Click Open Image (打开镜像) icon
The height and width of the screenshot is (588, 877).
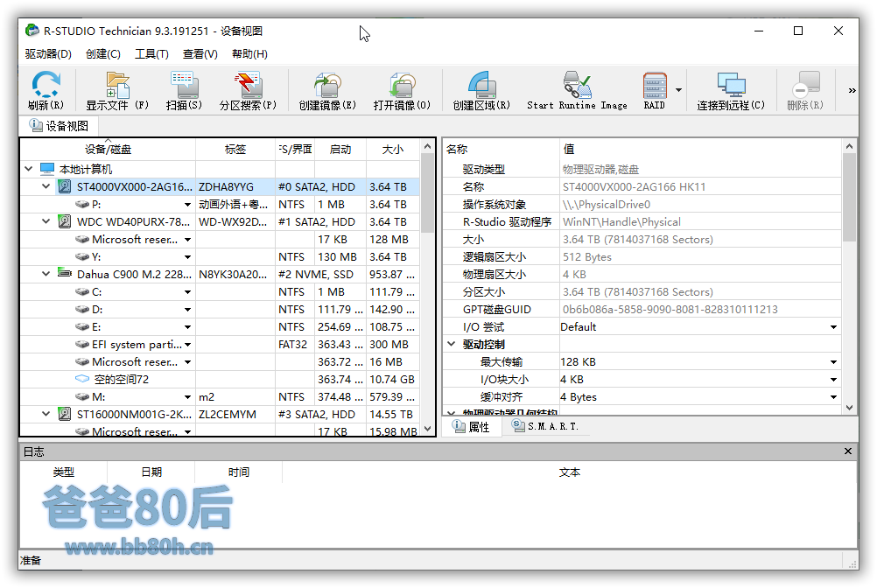pyautogui.click(x=402, y=90)
